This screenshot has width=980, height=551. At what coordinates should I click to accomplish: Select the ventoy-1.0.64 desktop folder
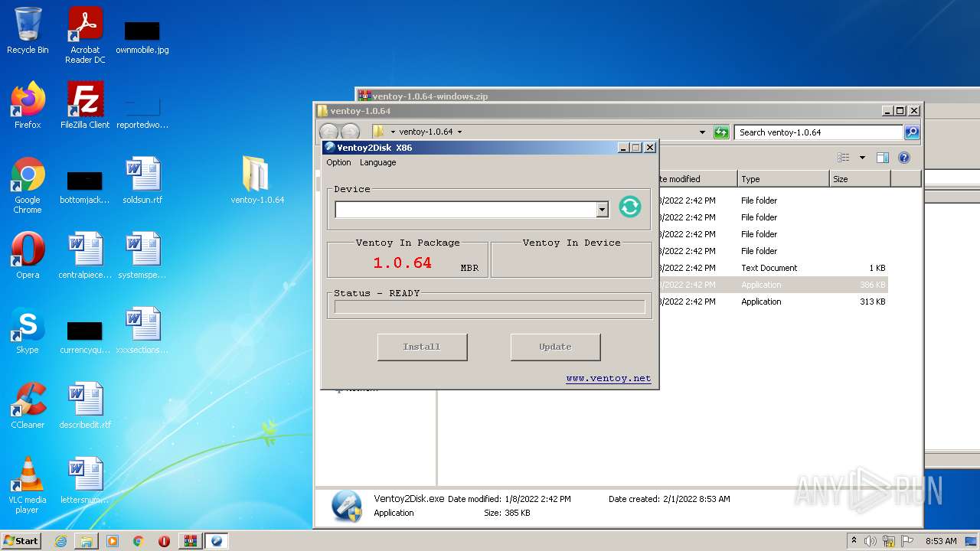(x=257, y=181)
